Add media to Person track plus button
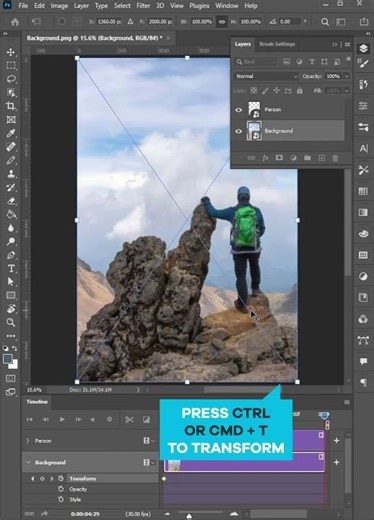Screen dimensions: 374x520 click(x=336, y=441)
